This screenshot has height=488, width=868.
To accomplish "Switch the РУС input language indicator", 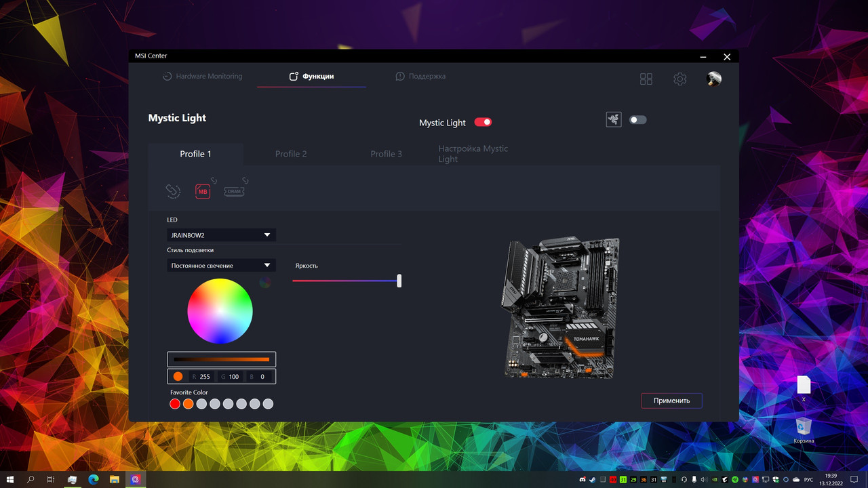I will coord(808,480).
